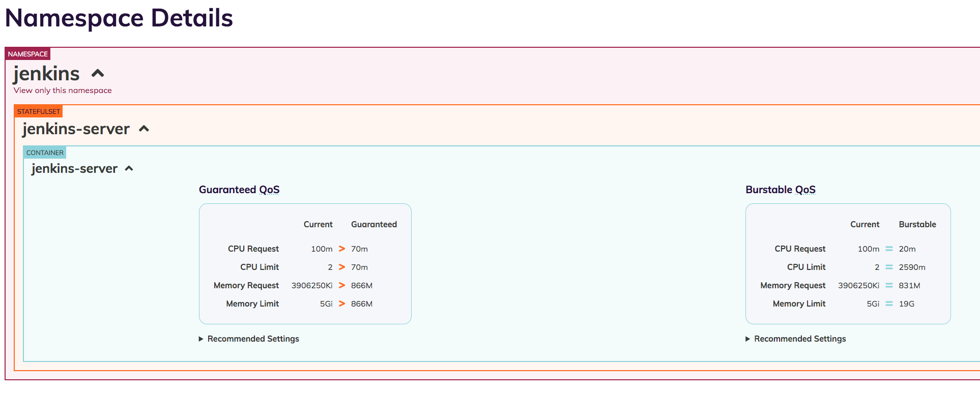
Task: Click the Namespace Details page heading
Action: (119, 18)
